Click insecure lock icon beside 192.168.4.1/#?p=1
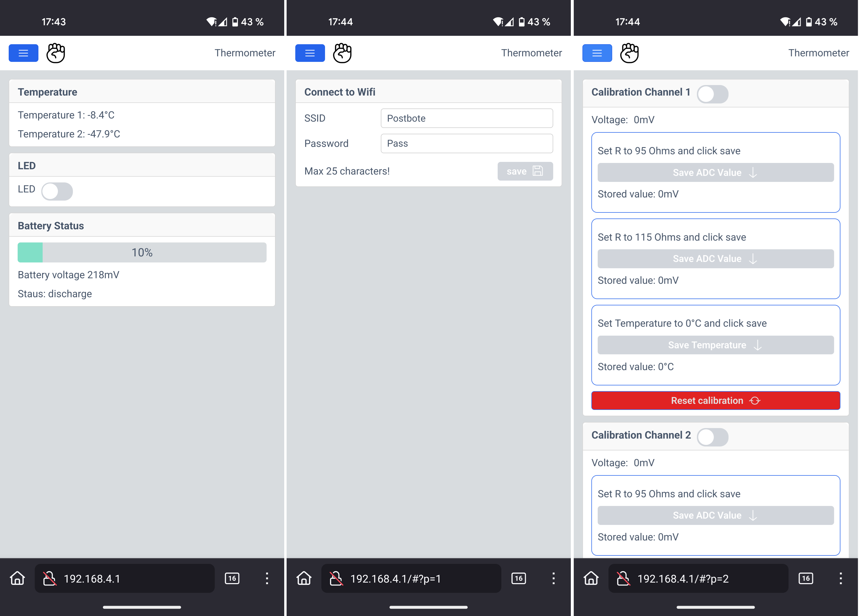 pos(336,578)
